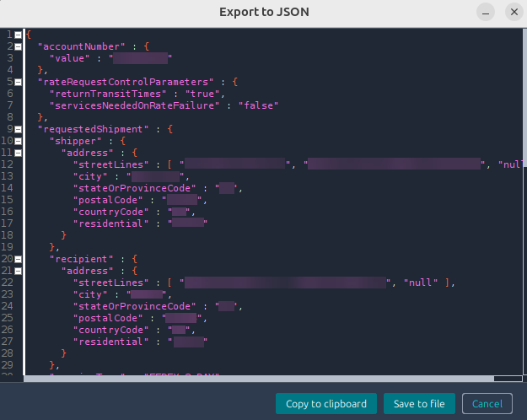Collapse the recipient block fold marker
527x420 pixels.
[19, 259]
